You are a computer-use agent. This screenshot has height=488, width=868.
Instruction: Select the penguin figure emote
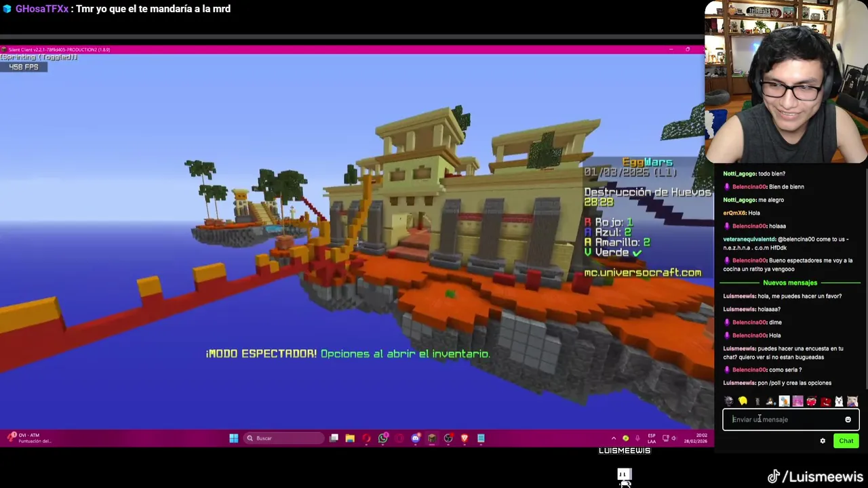pos(770,401)
